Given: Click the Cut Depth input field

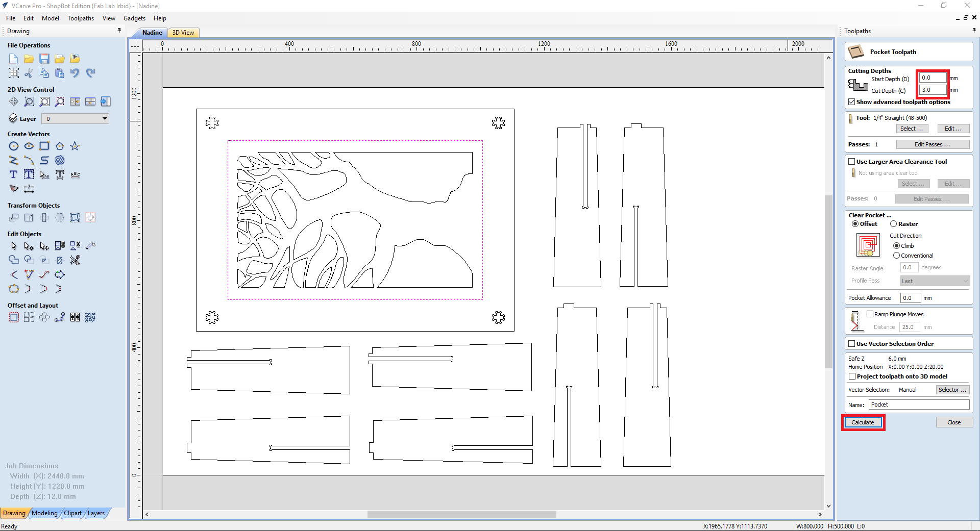Looking at the screenshot, I should coord(933,90).
